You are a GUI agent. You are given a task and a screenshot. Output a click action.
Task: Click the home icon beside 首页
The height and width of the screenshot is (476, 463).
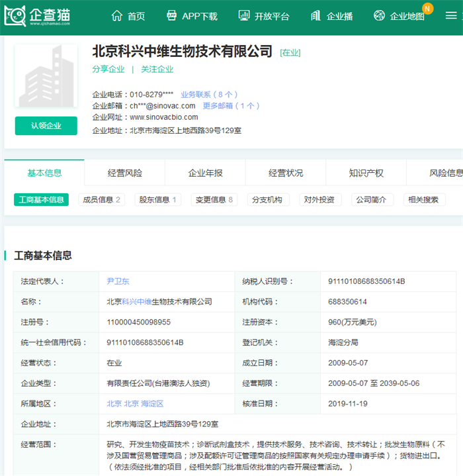(116, 15)
